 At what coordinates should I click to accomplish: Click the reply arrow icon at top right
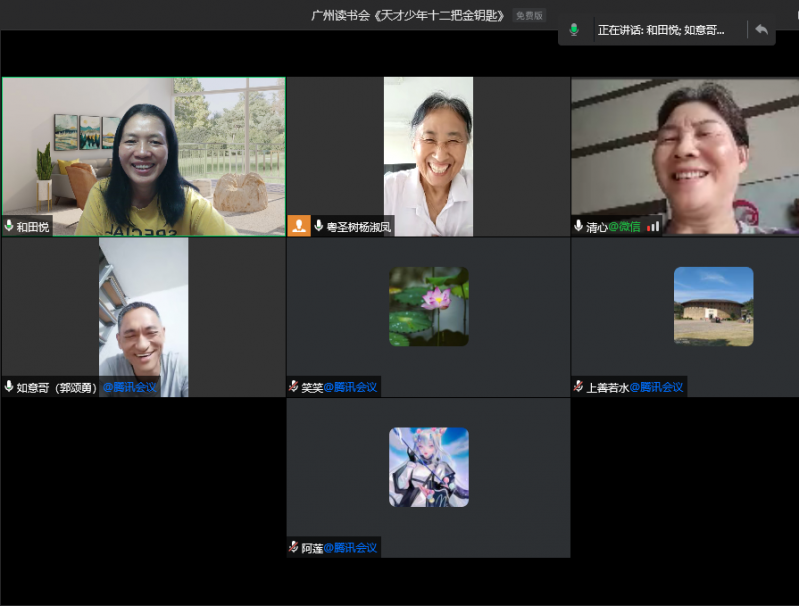pos(761,30)
